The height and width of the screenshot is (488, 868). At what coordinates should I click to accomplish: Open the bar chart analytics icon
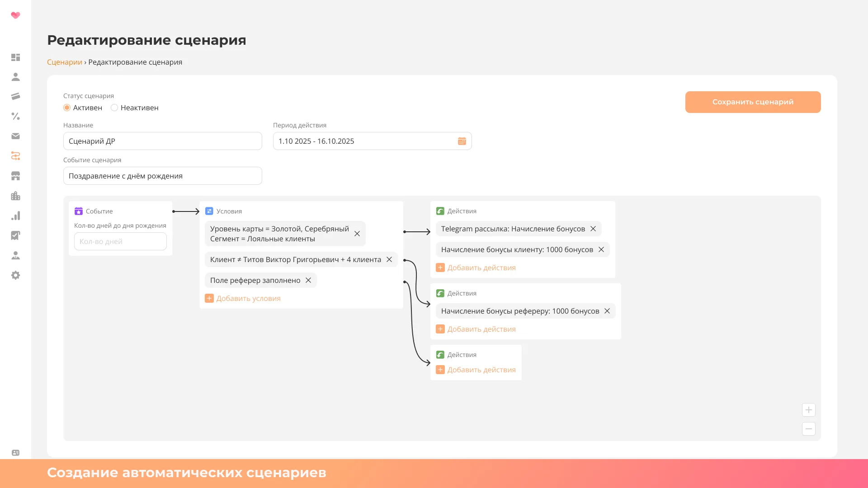(15, 216)
